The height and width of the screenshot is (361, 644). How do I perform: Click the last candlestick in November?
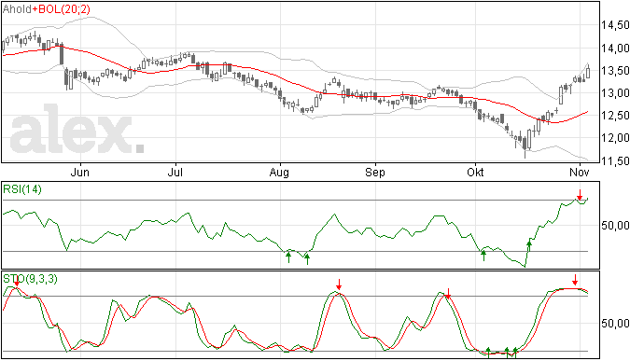point(588,72)
